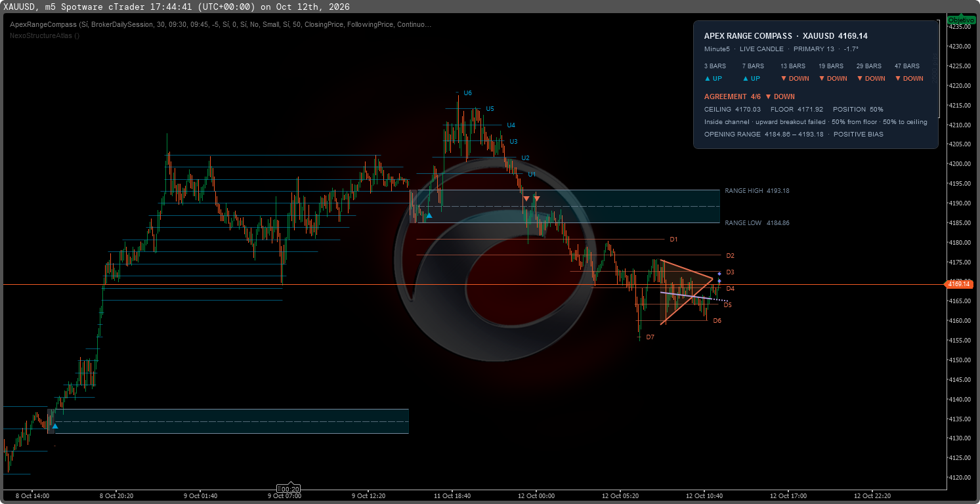This screenshot has height=504, width=980.
Task: Click the U1 level label
Action: click(532, 175)
